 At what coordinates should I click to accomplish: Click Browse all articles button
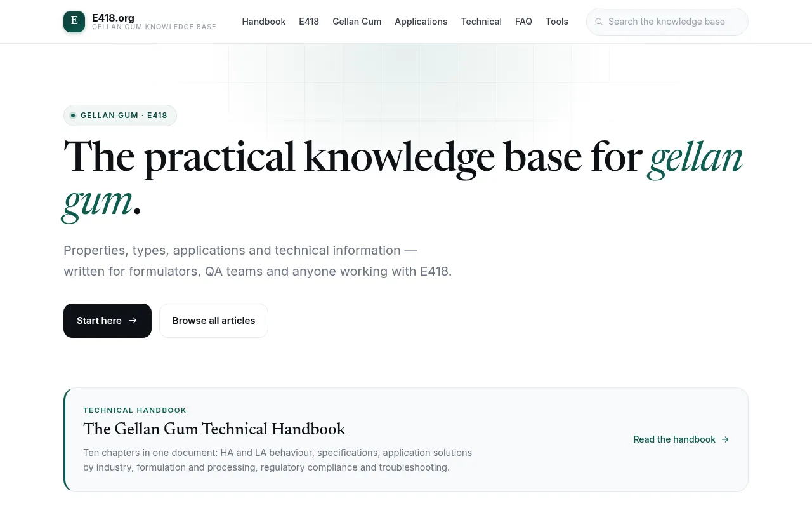point(214,321)
